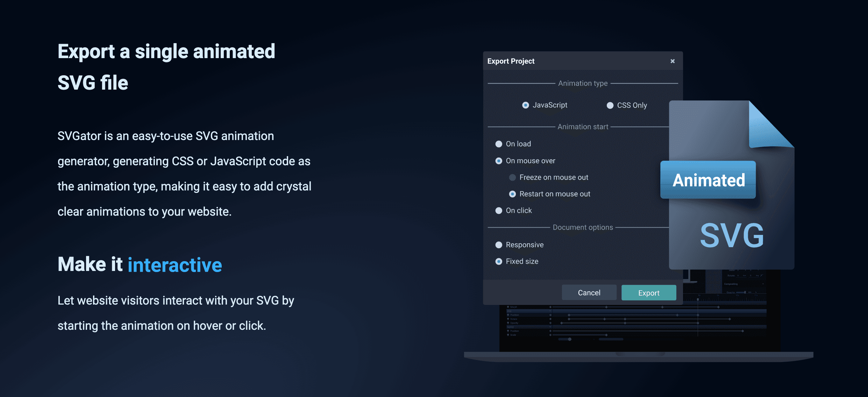868x397 pixels.
Task: Click the 'Export a single animated SVG file' heading
Action: click(x=166, y=67)
